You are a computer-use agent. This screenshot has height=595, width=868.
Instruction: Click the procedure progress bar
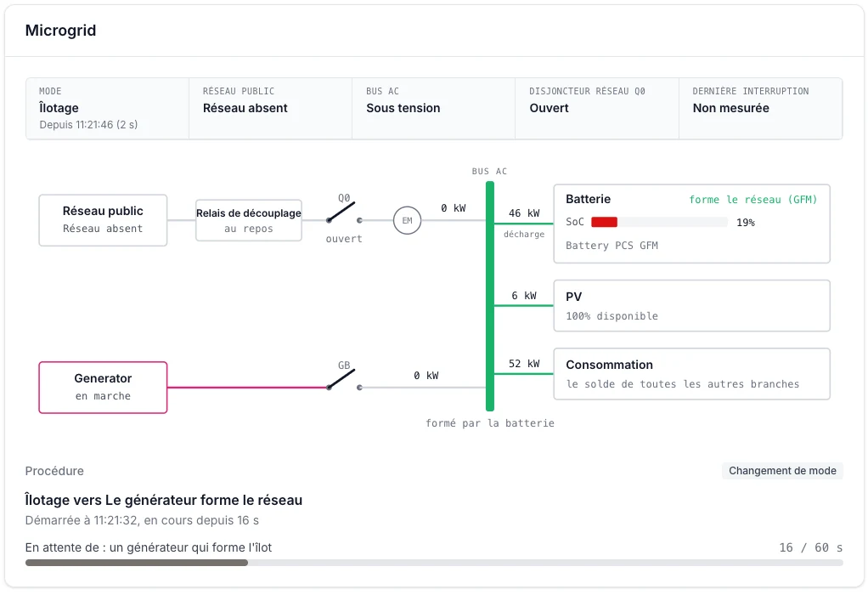pos(434,563)
